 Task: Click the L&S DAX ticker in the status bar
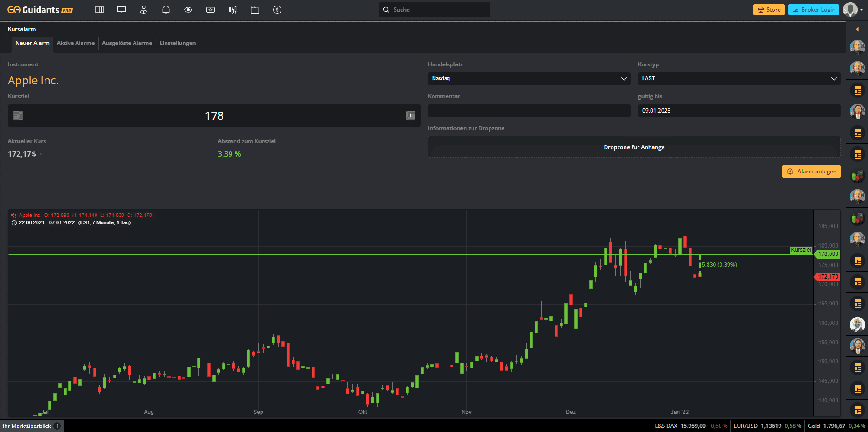pos(691,426)
